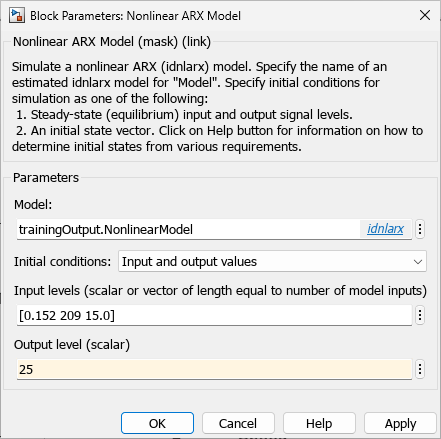
Task: Apply the parameter changes
Action: point(400,423)
